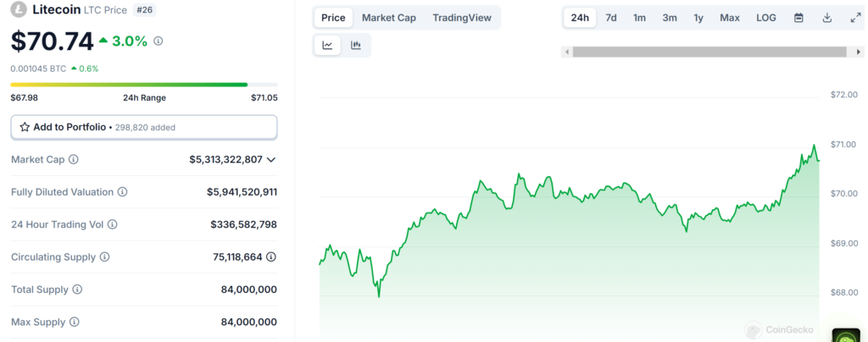This screenshot has height=342, width=868.
Task: Select the 24h time range
Action: (580, 18)
